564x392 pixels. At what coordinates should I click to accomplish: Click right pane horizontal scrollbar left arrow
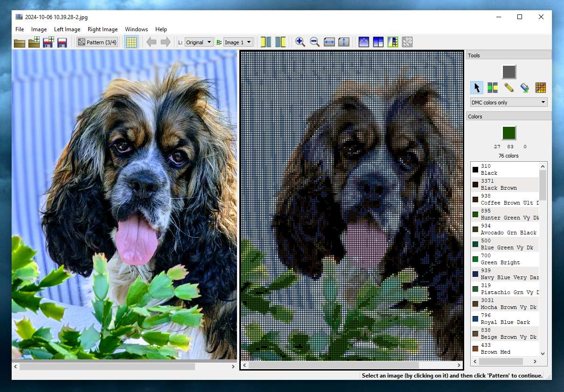coord(245,365)
